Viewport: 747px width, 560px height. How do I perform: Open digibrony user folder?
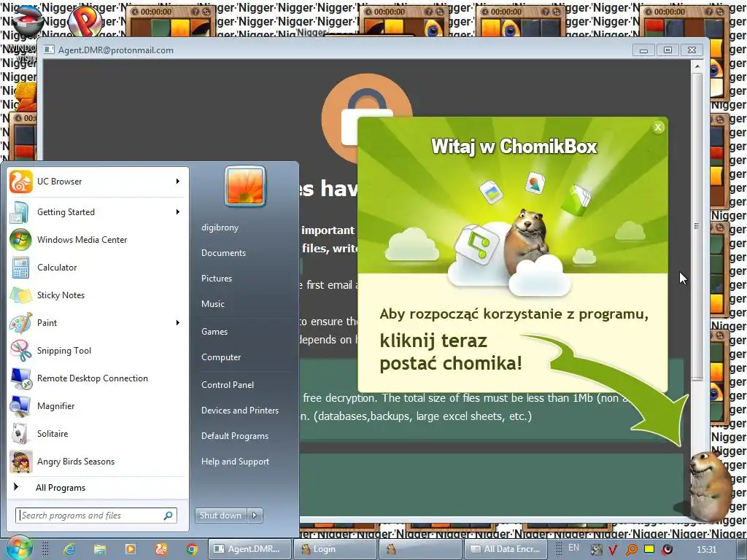click(220, 227)
